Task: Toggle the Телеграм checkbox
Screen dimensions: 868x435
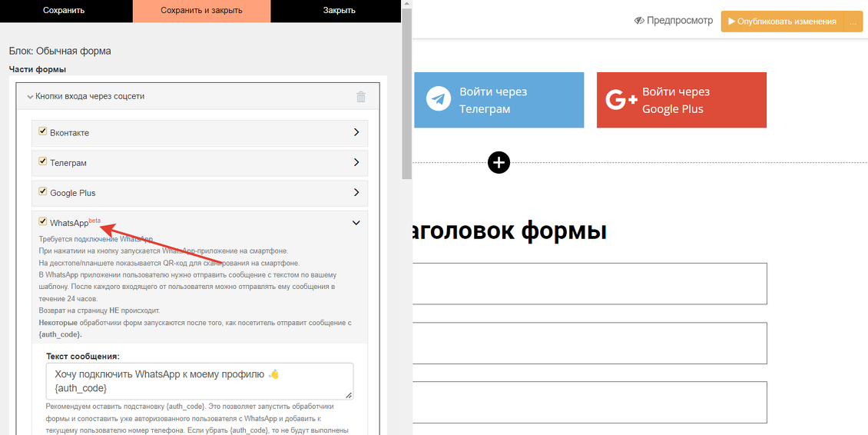Action: tap(42, 161)
